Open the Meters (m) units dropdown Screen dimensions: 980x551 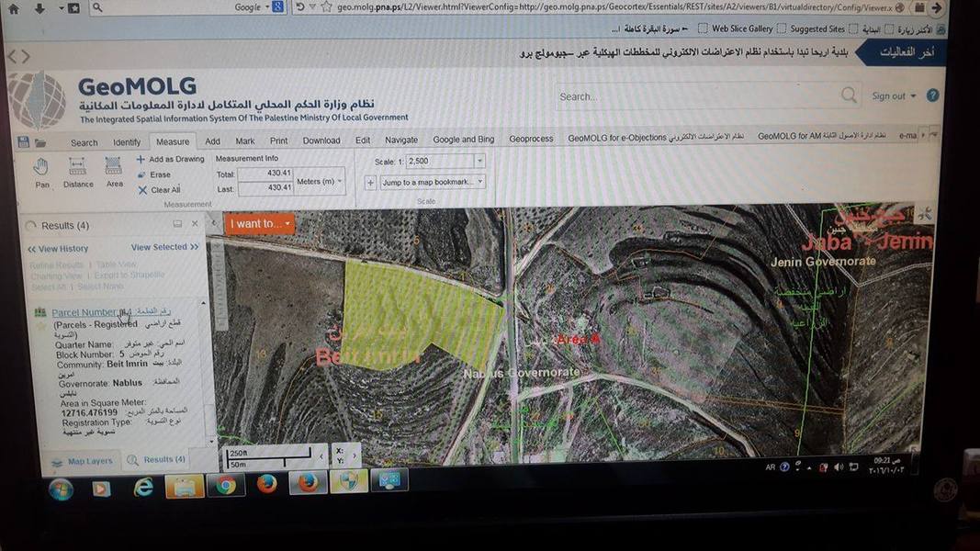click(320, 182)
